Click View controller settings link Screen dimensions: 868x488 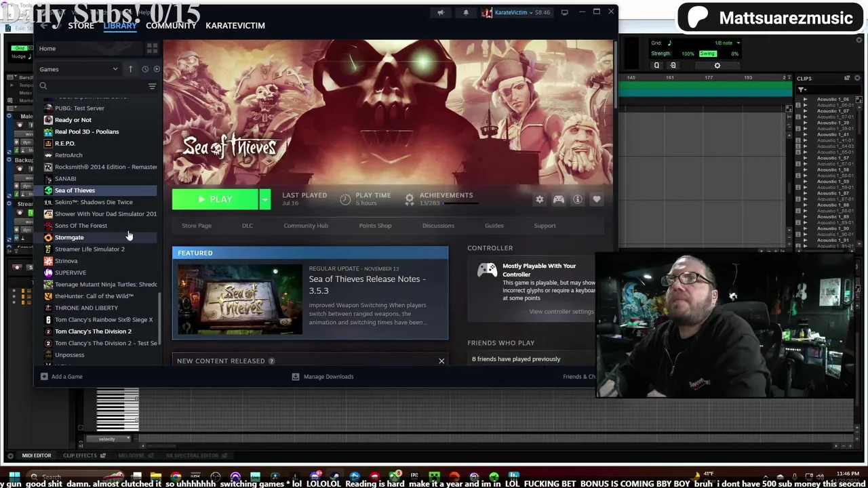(x=561, y=312)
